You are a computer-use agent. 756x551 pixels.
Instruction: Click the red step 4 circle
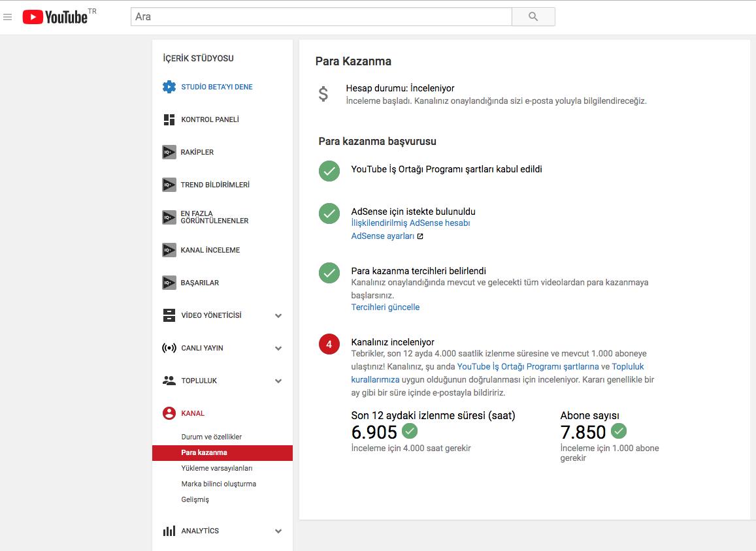(329, 344)
